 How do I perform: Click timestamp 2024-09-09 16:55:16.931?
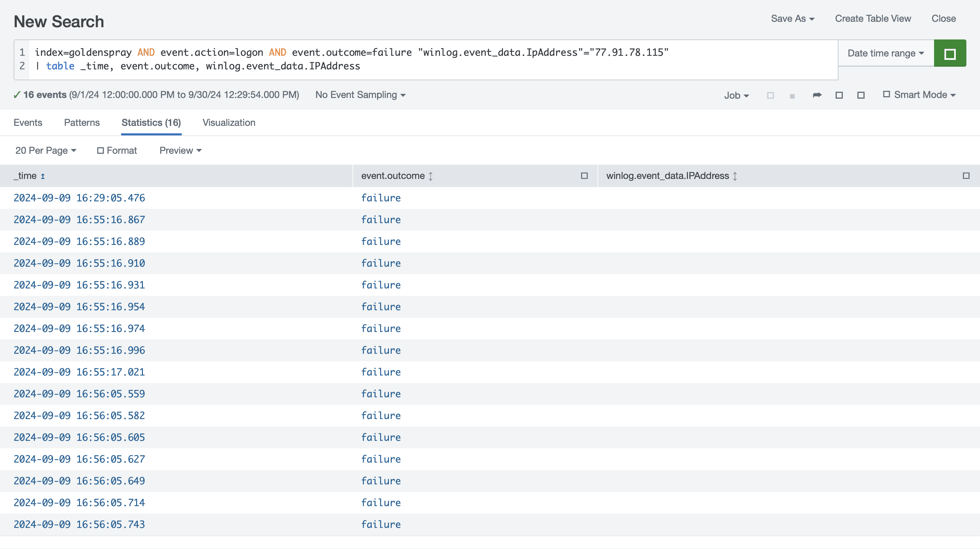pyautogui.click(x=79, y=285)
